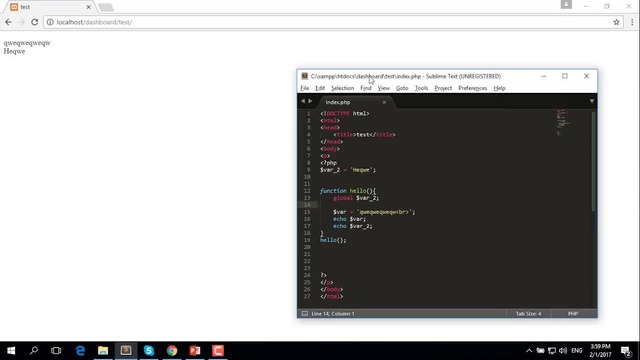Open PowerPoint from taskbar

(195, 351)
